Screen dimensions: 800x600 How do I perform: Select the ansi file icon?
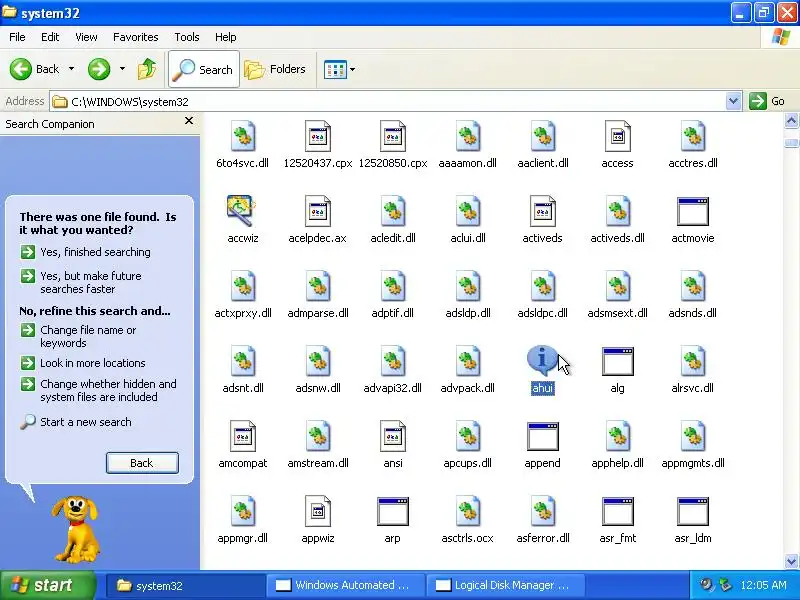(393, 436)
